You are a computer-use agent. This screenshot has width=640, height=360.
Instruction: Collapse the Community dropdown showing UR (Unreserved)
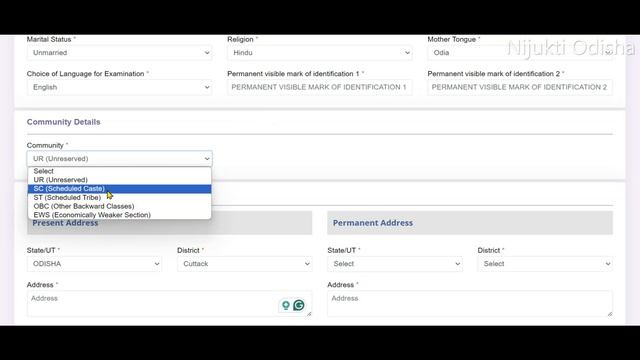(119, 159)
